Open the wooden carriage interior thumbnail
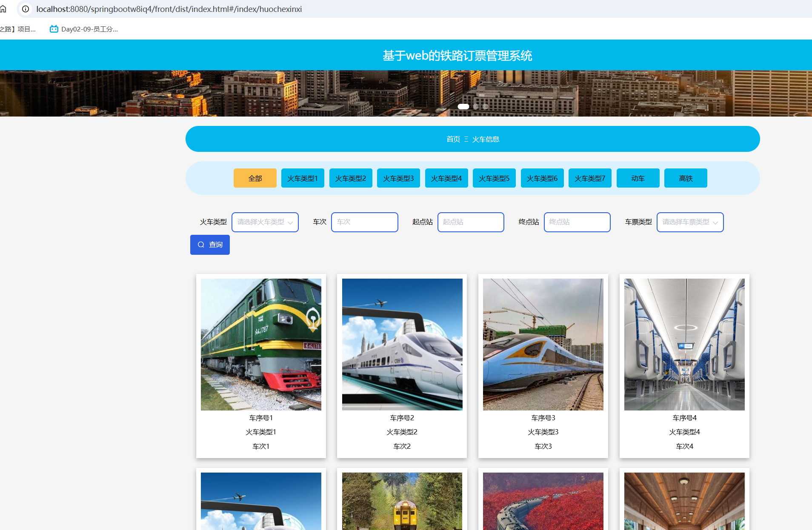The height and width of the screenshot is (530, 812). coord(684,501)
